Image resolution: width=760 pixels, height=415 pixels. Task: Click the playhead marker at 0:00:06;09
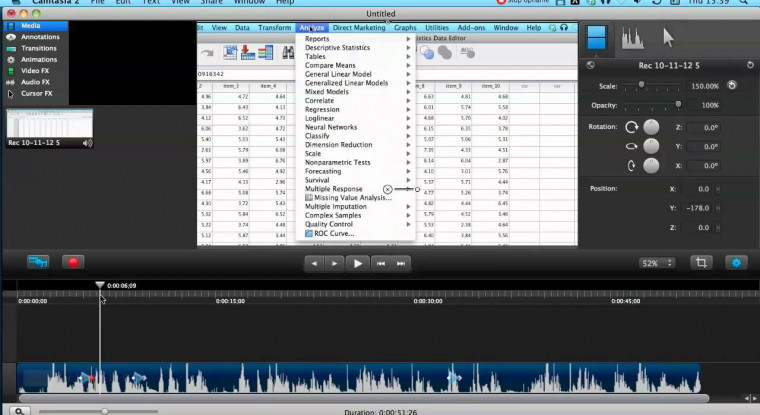[x=100, y=285]
